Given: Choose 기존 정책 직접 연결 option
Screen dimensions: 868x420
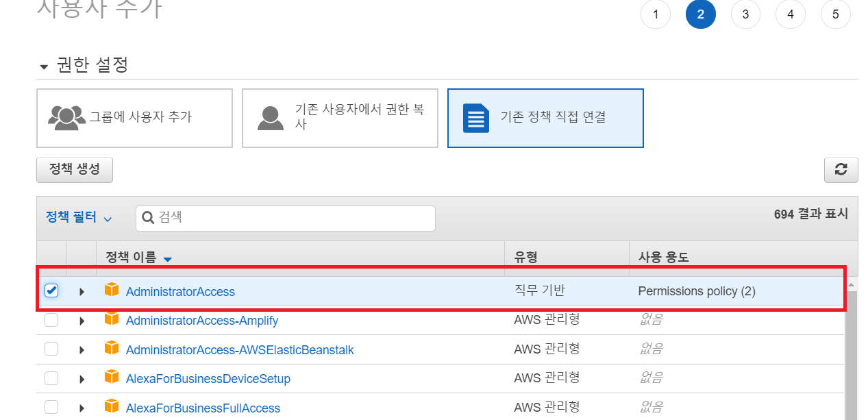Looking at the screenshot, I should pyautogui.click(x=545, y=118).
